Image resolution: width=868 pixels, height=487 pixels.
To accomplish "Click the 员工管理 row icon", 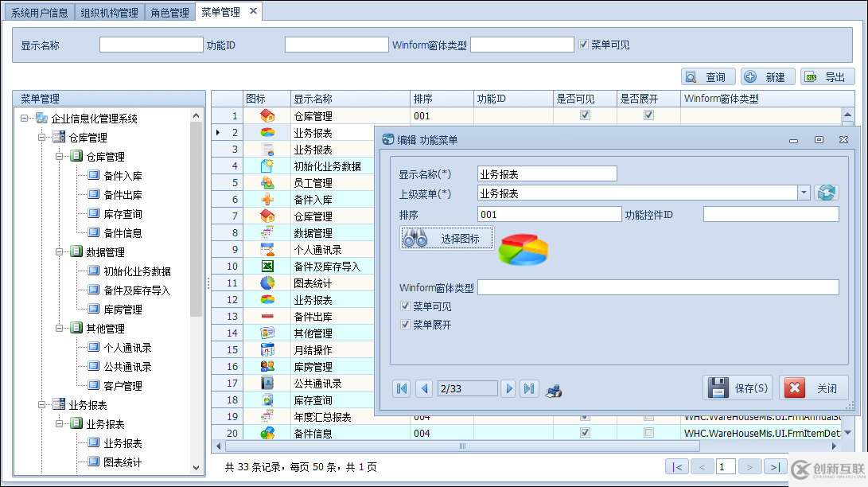I will [x=267, y=183].
